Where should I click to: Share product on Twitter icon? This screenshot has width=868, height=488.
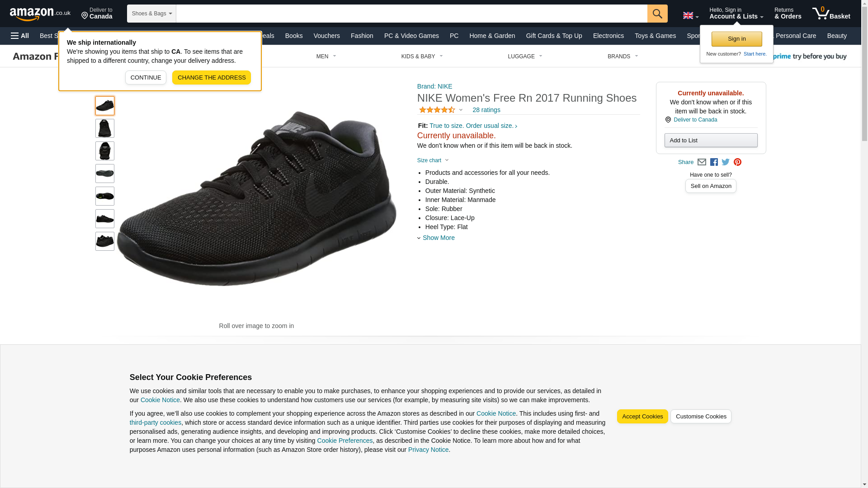725,162
